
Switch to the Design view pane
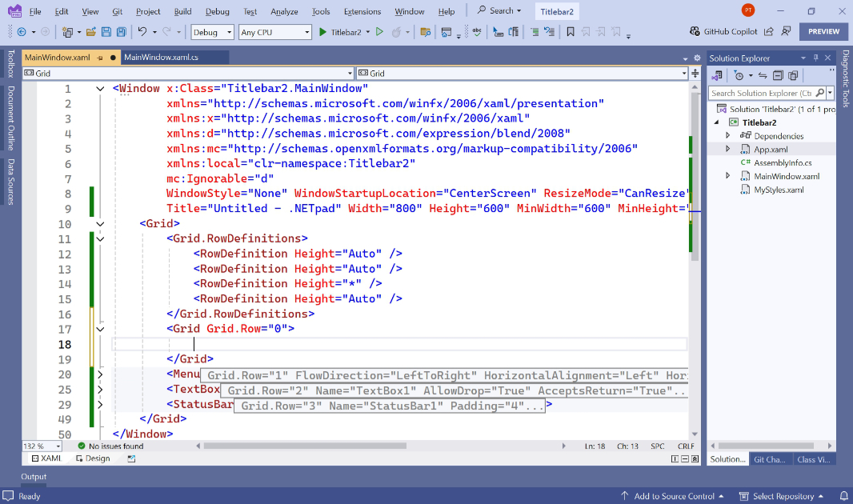point(93,458)
